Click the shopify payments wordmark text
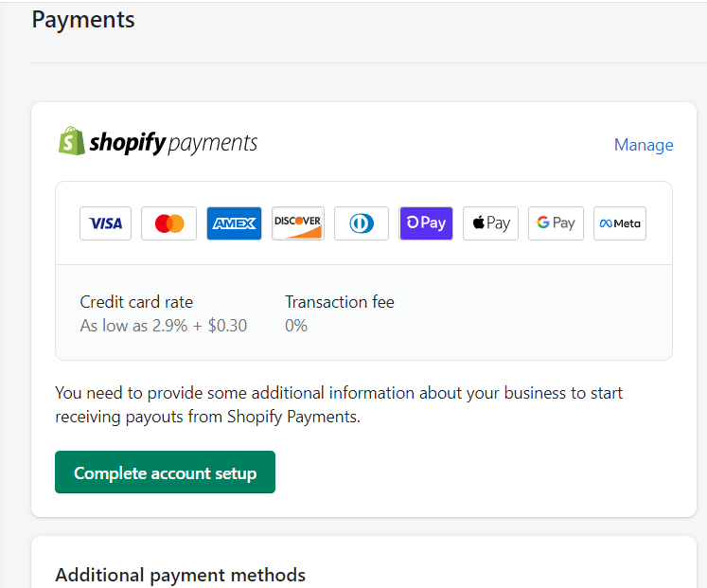 point(173,142)
